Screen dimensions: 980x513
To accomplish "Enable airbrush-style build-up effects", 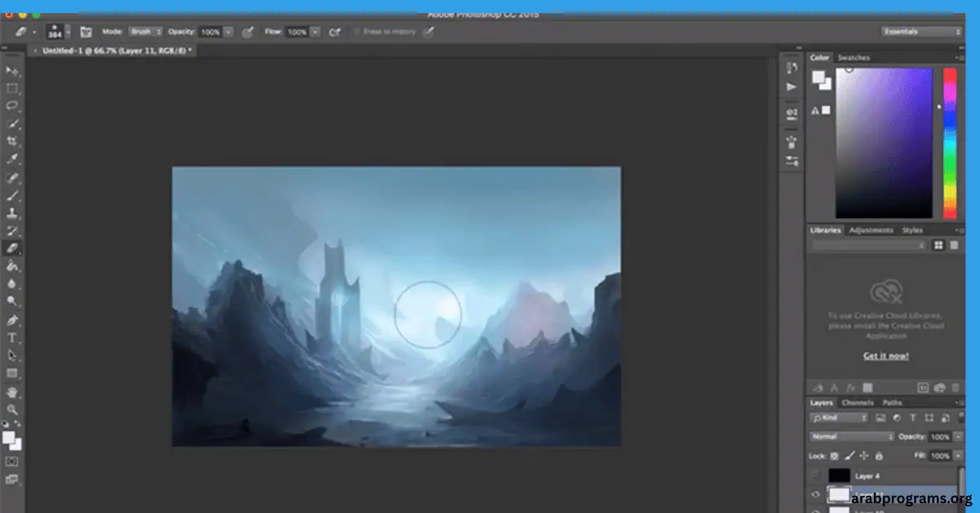I will click(x=334, y=32).
